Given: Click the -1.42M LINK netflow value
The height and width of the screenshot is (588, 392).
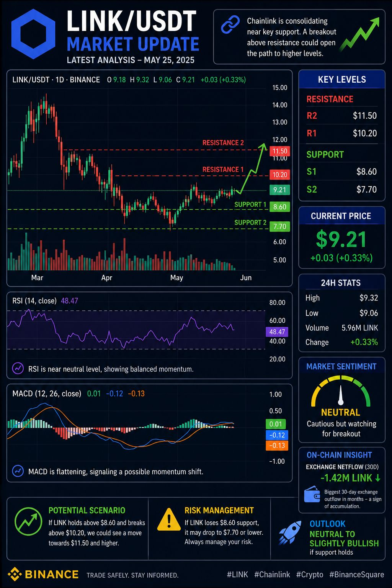Looking at the screenshot, I should (346, 478).
